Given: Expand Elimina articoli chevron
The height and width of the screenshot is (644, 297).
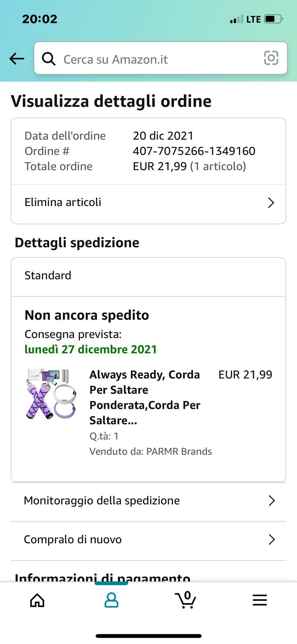Looking at the screenshot, I should point(271,203).
